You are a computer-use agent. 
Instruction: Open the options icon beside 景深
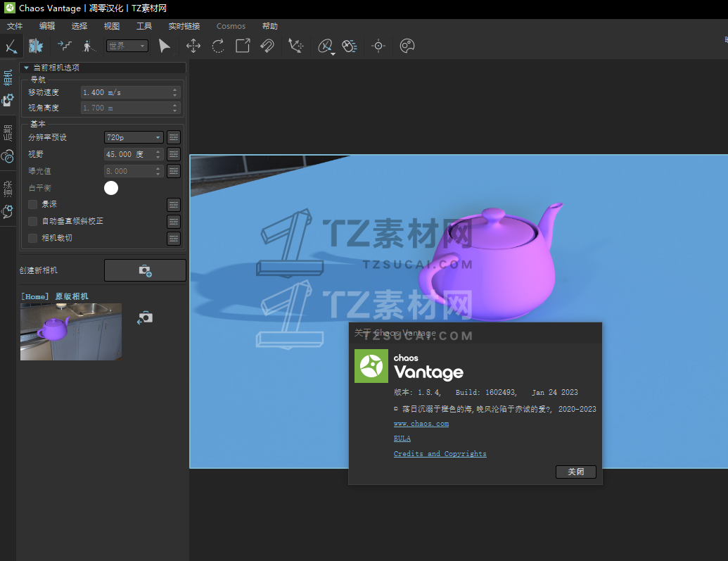tap(174, 205)
